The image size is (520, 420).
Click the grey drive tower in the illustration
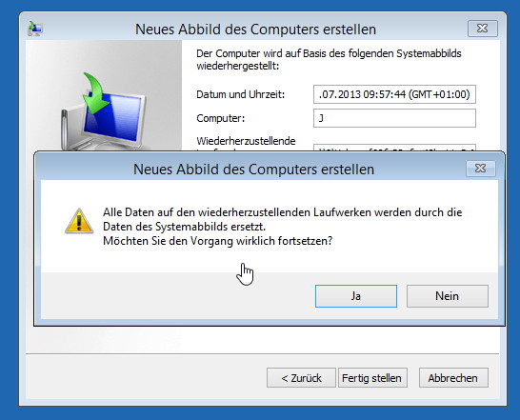(x=66, y=130)
